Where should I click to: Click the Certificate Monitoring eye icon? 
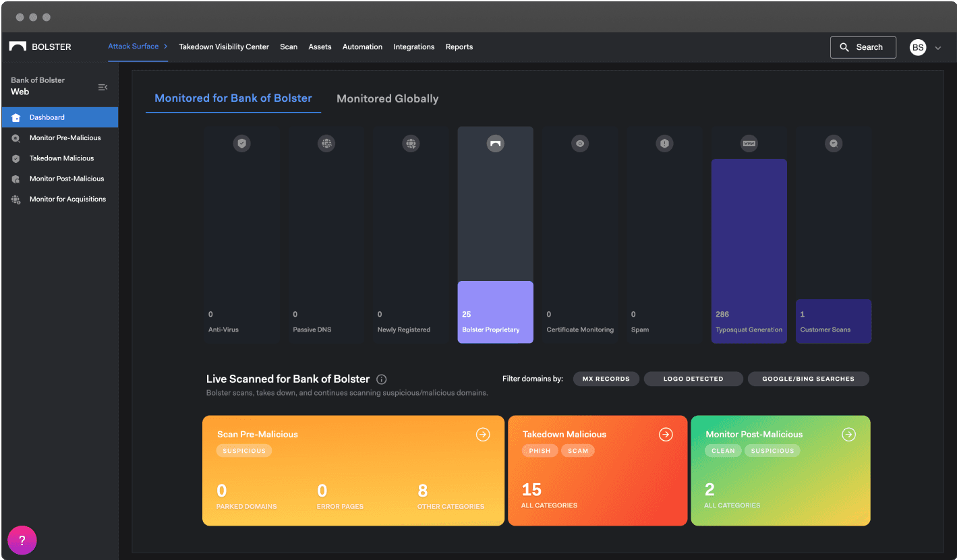pyautogui.click(x=580, y=143)
